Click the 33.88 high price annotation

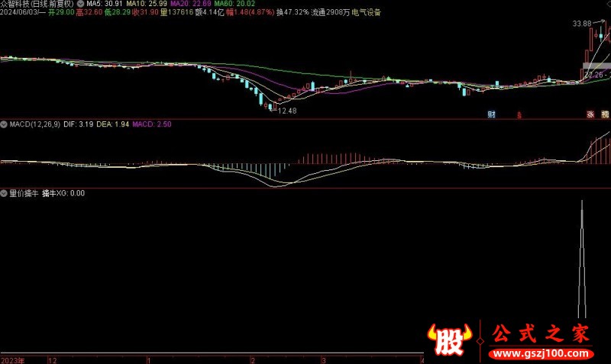click(x=582, y=24)
